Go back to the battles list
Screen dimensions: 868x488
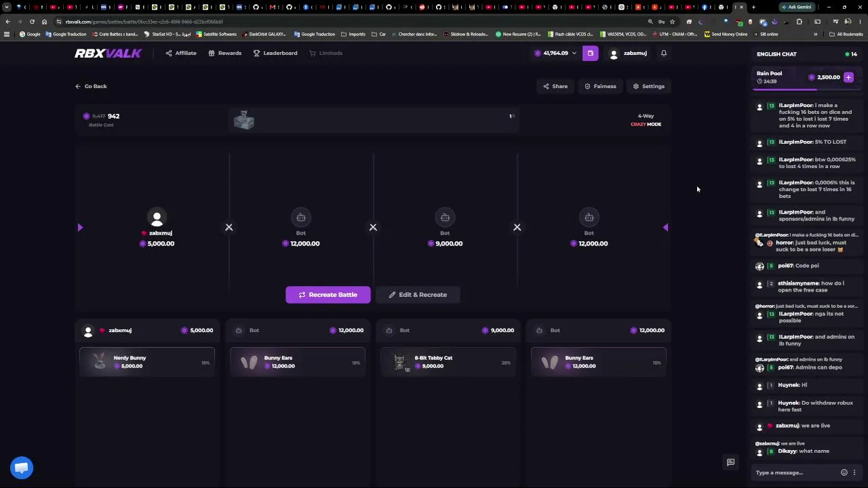tap(91, 86)
